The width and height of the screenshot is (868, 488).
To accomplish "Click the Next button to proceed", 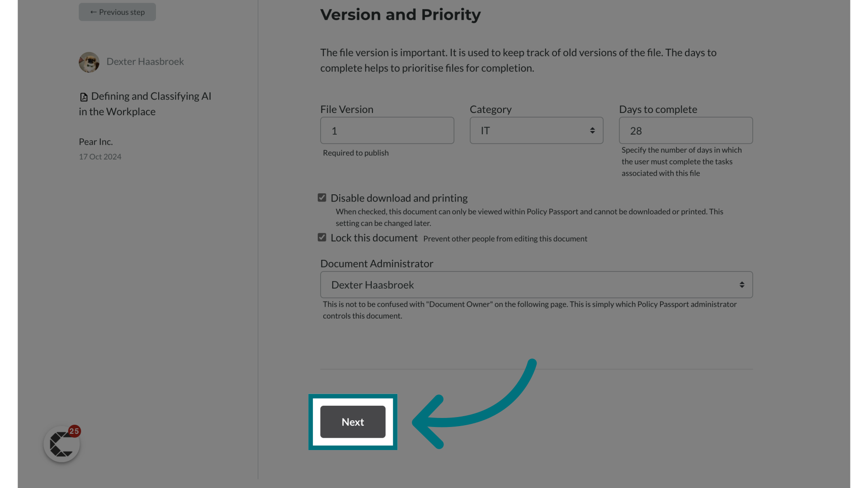I will point(352,421).
